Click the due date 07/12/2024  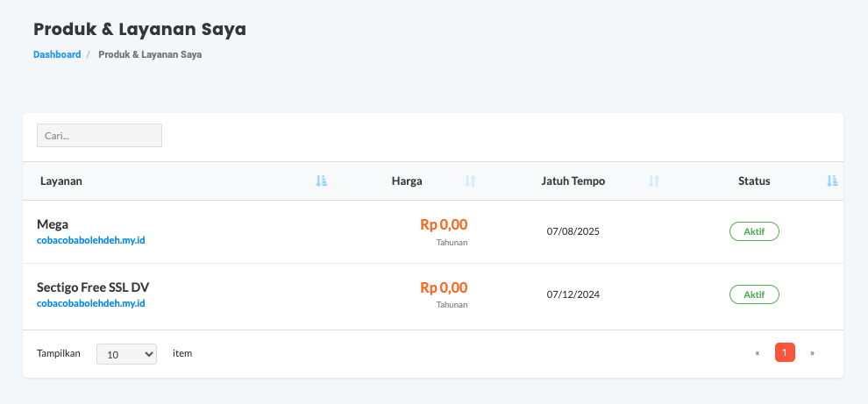tap(573, 294)
